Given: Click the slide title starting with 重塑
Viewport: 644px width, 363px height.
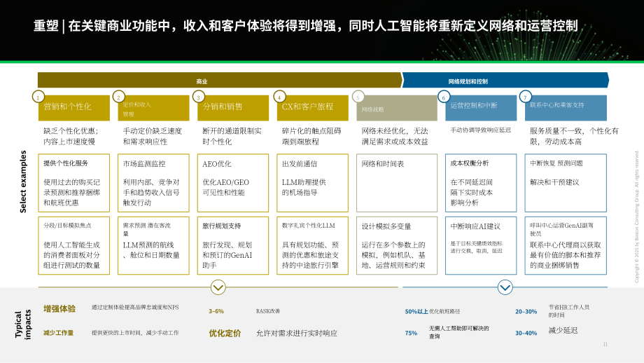Looking at the screenshot, I should point(306,26).
